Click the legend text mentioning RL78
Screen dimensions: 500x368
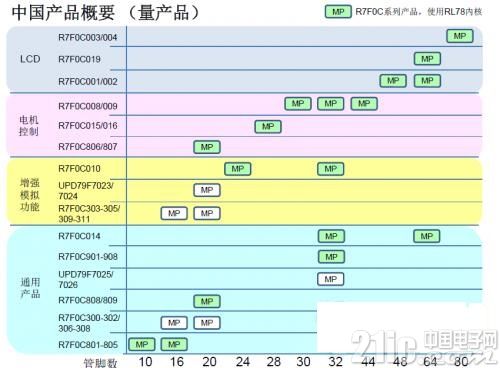[419, 12]
